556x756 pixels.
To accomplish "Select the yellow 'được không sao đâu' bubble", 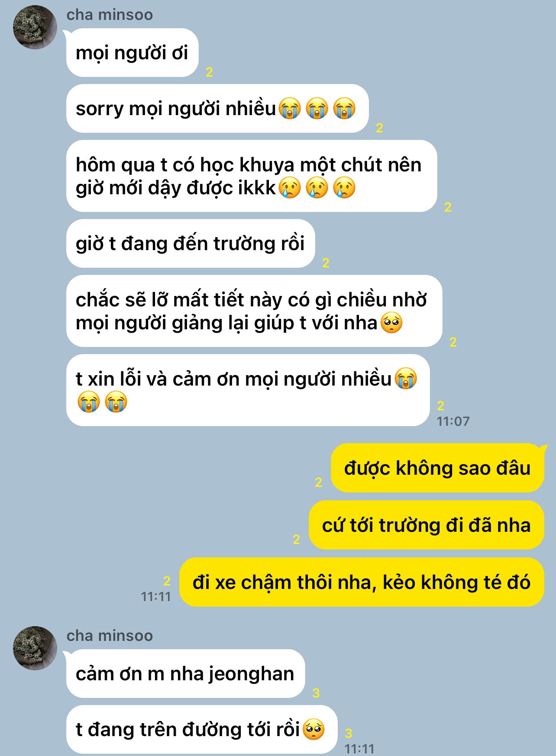I will [437, 468].
